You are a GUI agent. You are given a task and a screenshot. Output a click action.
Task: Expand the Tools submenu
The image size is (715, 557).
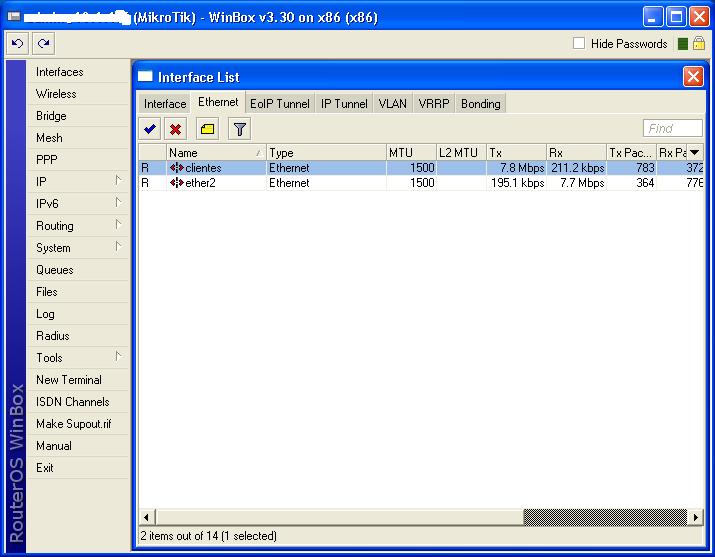tap(118, 356)
